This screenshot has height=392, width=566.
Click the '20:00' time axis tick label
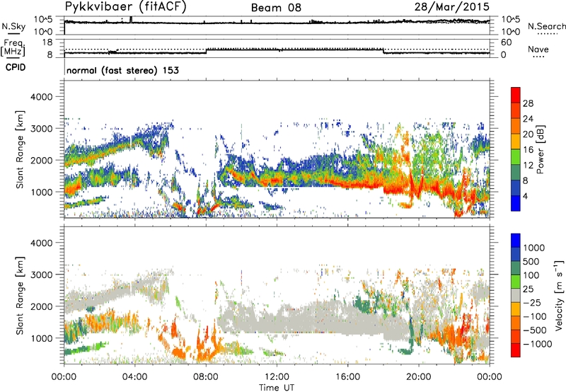(419, 377)
